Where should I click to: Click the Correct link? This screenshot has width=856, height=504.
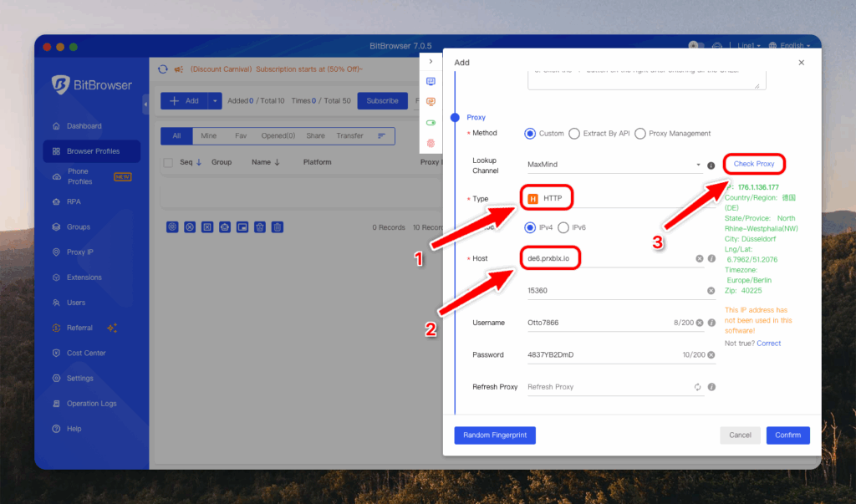[769, 344]
